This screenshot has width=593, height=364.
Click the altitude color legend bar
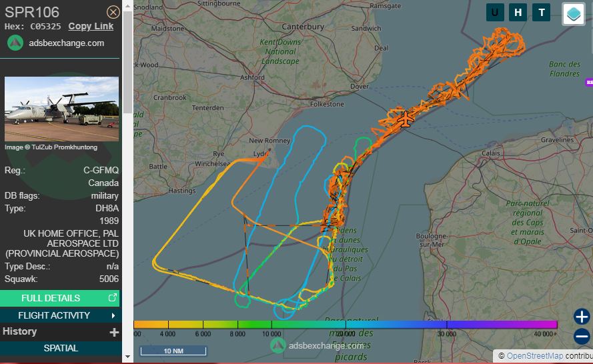coord(346,324)
